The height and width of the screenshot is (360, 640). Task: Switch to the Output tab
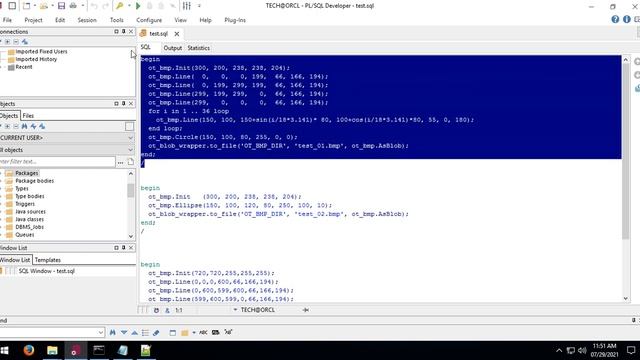click(173, 48)
